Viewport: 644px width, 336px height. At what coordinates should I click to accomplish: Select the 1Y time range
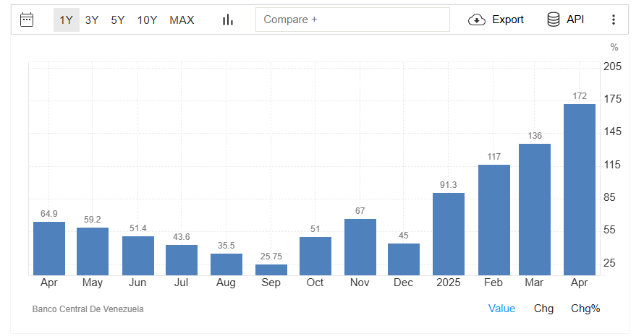pos(66,20)
